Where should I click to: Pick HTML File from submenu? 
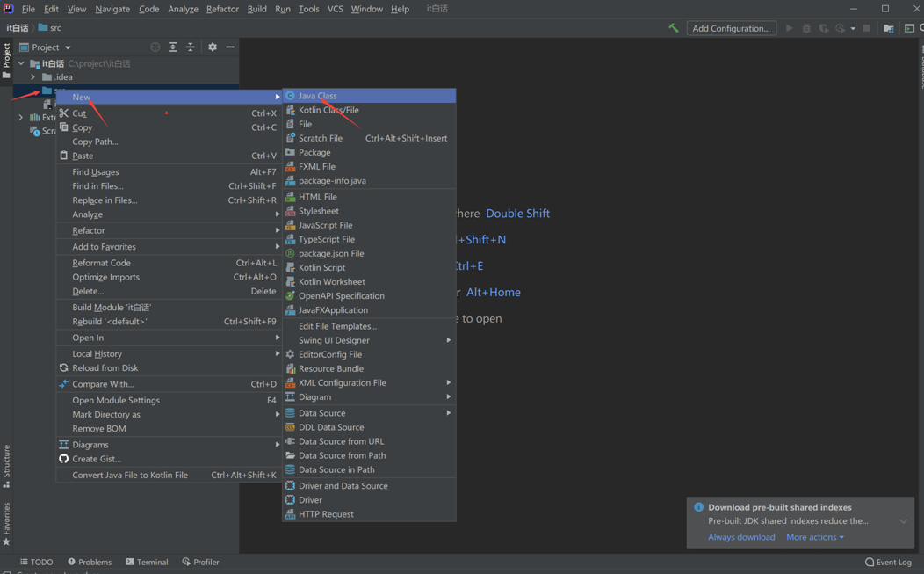point(370,196)
